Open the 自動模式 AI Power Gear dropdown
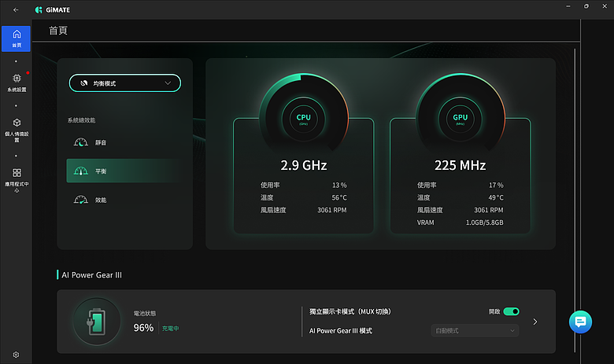Image resolution: width=614 pixels, height=364 pixels. tap(475, 331)
